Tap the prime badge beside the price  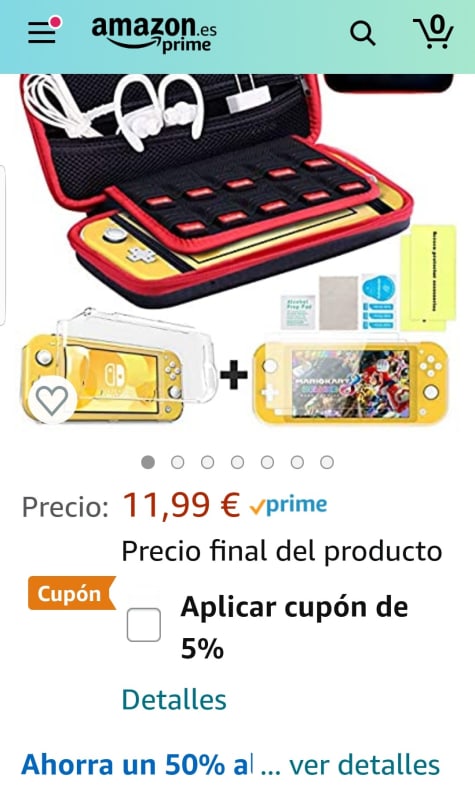click(288, 505)
